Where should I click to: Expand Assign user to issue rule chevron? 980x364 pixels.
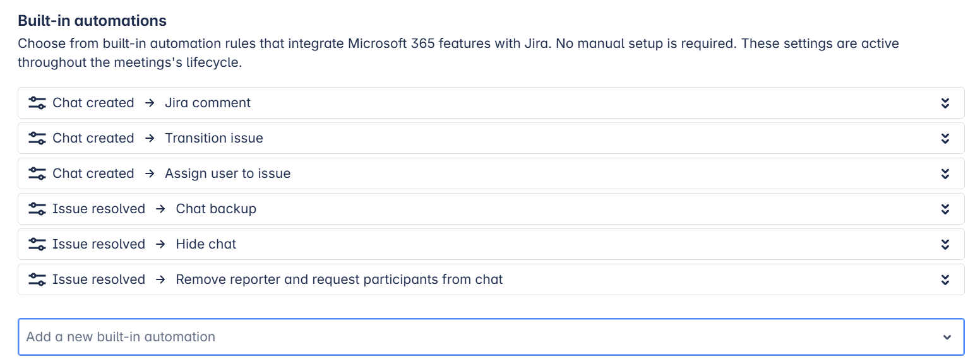click(x=945, y=173)
